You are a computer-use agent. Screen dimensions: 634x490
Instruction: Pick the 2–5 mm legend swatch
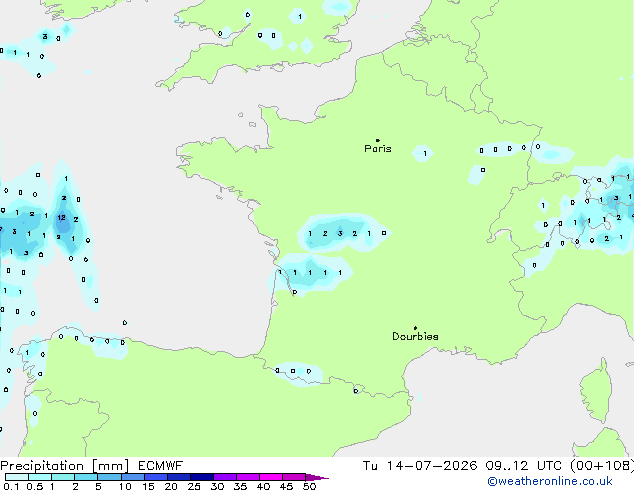(x=86, y=477)
